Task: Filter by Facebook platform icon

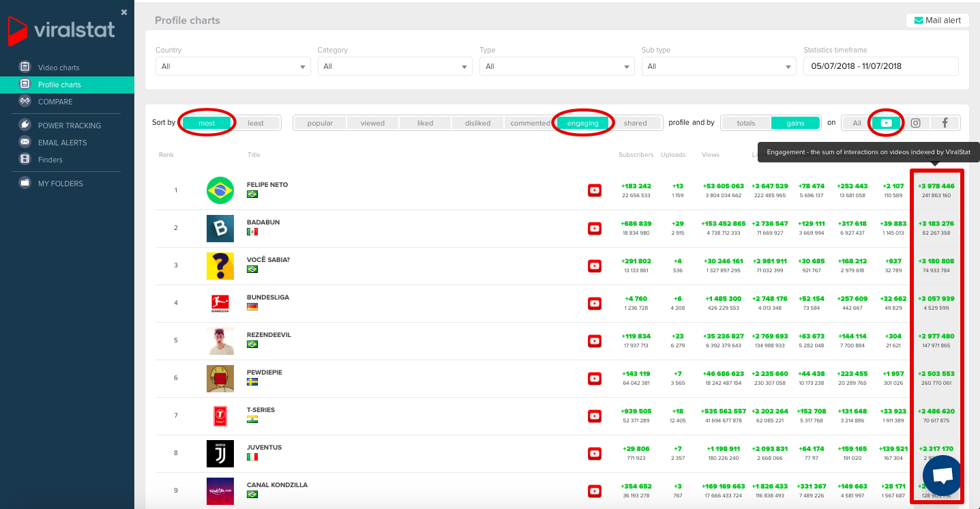Action: 945,123
